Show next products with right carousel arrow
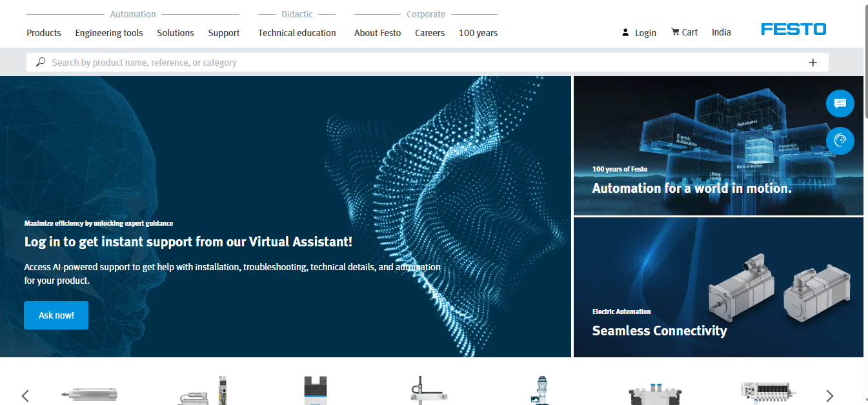 pos(830,396)
